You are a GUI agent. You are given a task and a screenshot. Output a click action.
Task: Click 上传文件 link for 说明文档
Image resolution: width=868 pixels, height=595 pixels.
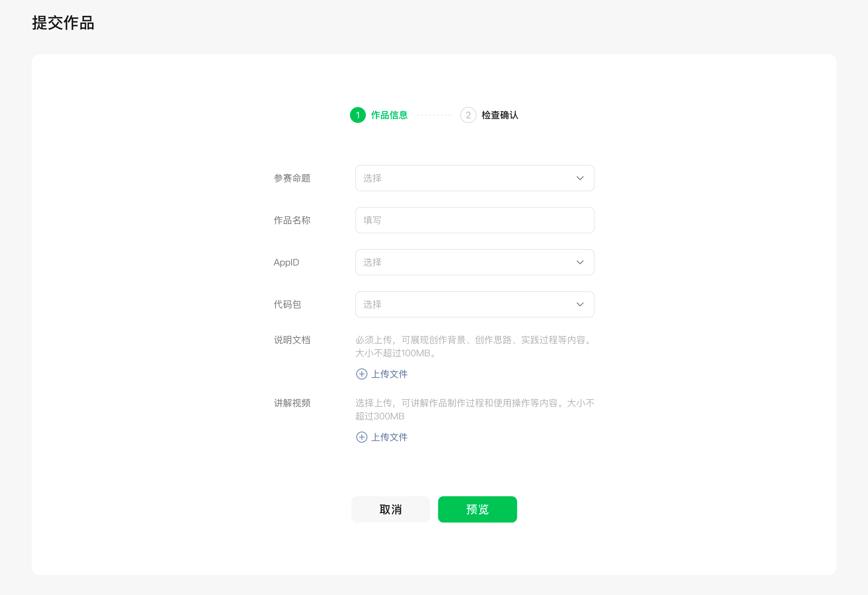tap(389, 374)
